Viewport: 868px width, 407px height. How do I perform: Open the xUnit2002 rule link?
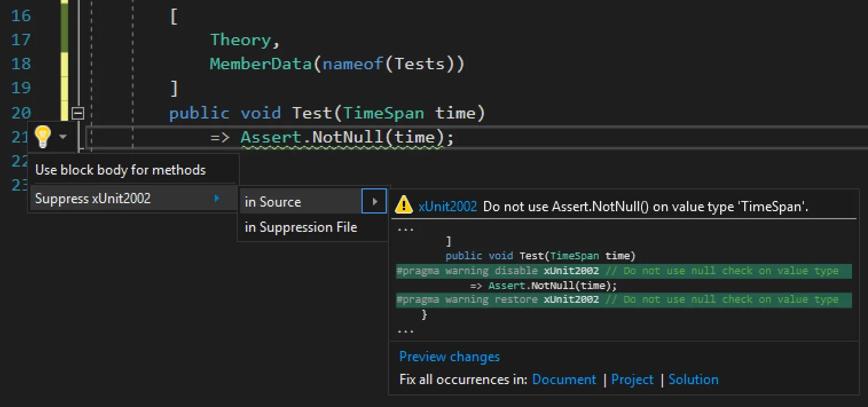(447, 207)
